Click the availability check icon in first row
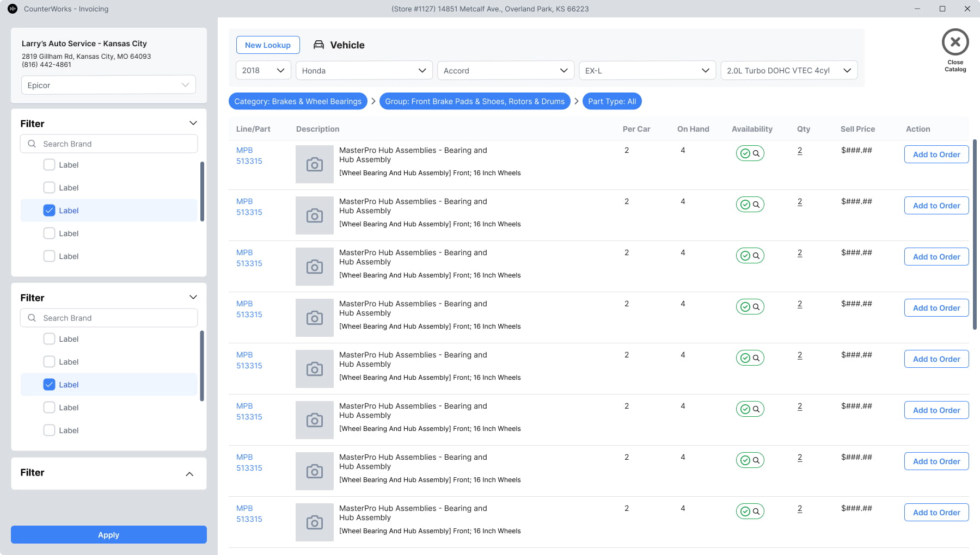 745,153
